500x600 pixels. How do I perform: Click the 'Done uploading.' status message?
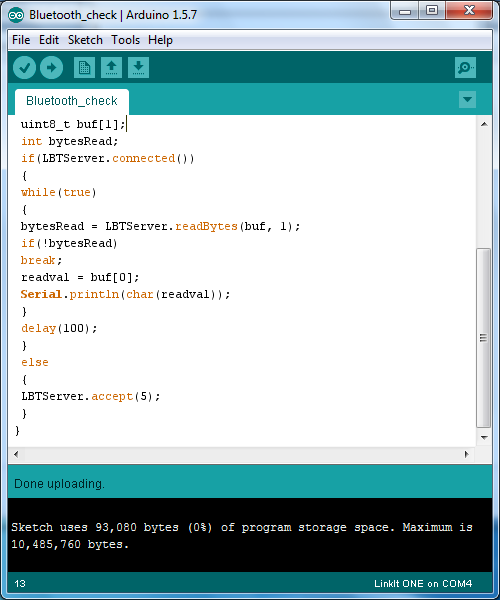[x=59, y=484]
